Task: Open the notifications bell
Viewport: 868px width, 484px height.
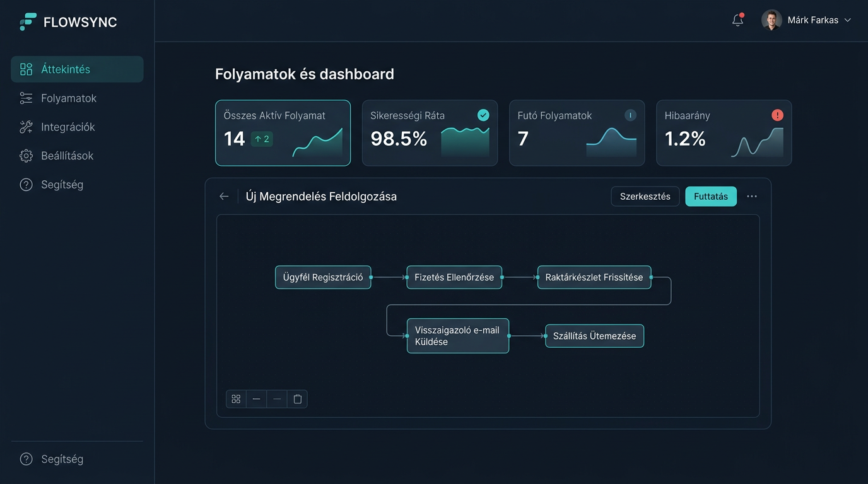Action: (737, 20)
